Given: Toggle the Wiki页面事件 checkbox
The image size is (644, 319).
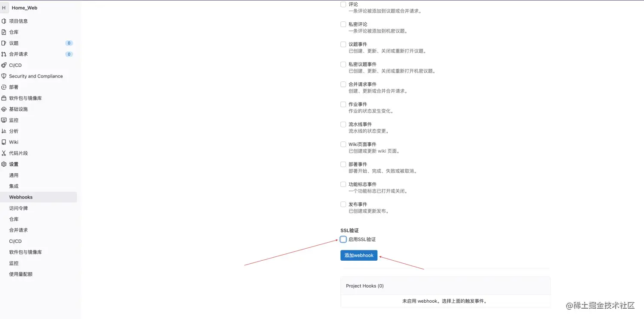Looking at the screenshot, I should pos(343,144).
